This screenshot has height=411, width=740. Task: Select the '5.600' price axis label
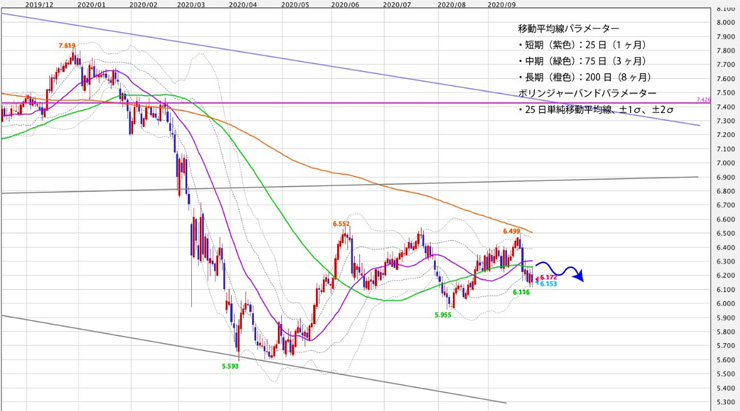point(725,360)
